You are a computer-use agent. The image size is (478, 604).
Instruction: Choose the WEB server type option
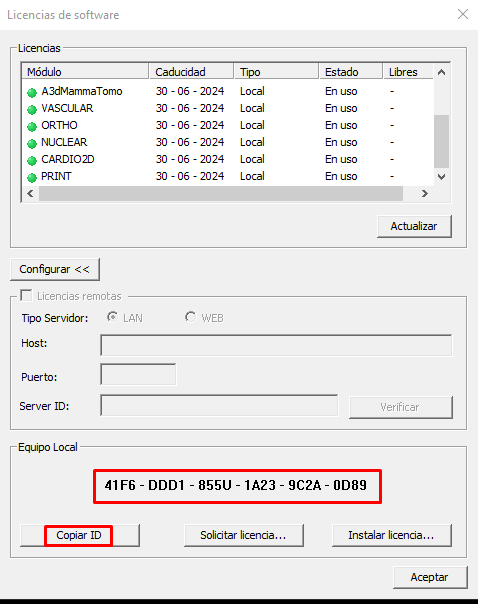click(190, 317)
